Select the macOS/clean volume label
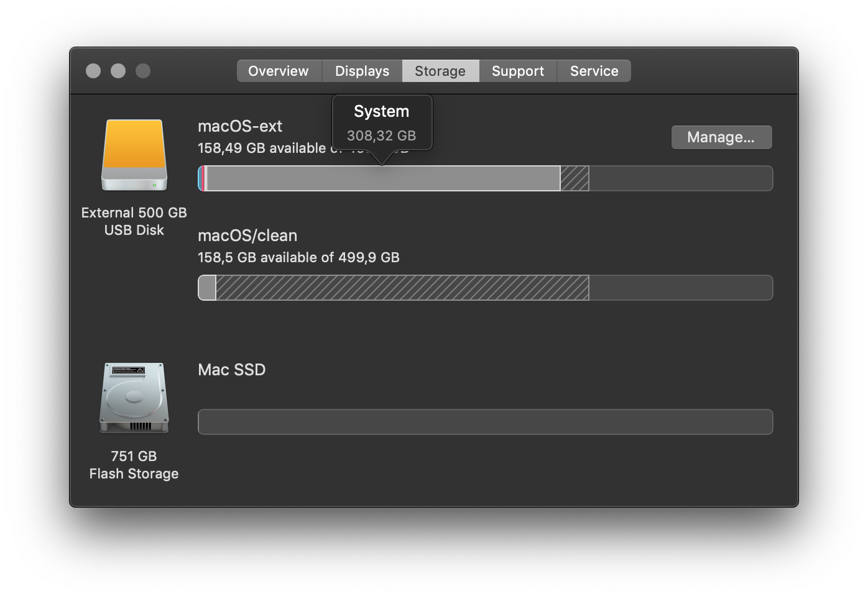This screenshot has height=599, width=868. coord(247,235)
